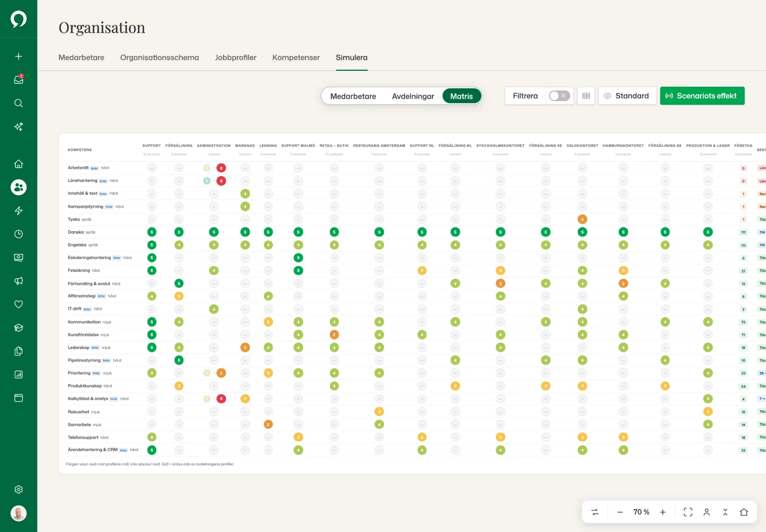Open the Jobbprofiler tab
This screenshot has width=766, height=532.
point(236,57)
